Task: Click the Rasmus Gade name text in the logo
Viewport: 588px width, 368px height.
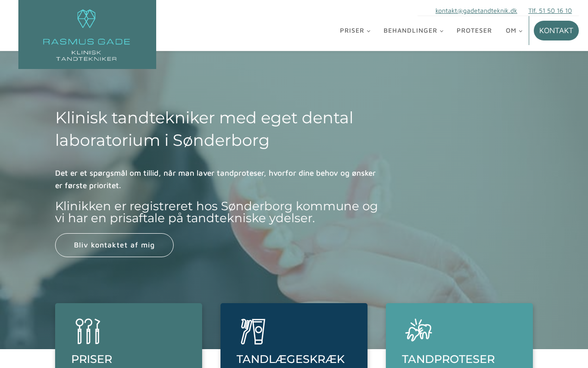Action: pyautogui.click(x=86, y=42)
